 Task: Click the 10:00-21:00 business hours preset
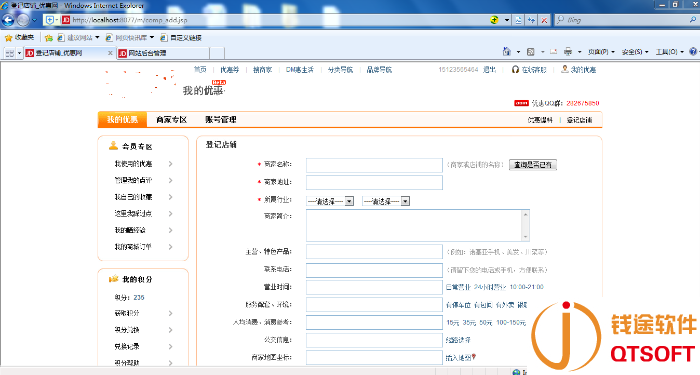click(526, 287)
